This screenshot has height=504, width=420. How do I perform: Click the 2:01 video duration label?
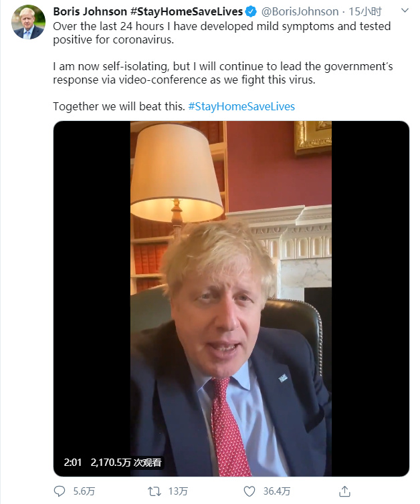[x=73, y=462]
